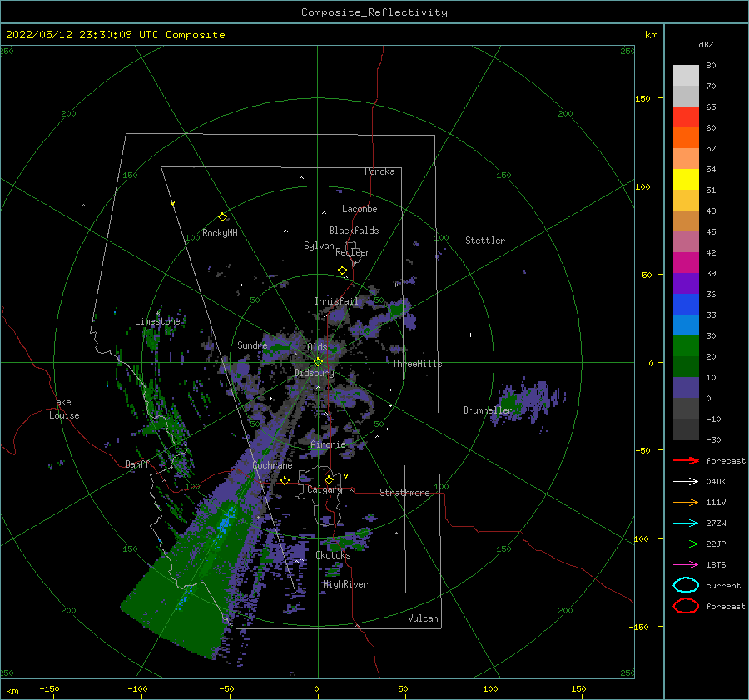Click the yellow V marker northeast of Calgary
This screenshot has width=749, height=700.
click(x=345, y=476)
